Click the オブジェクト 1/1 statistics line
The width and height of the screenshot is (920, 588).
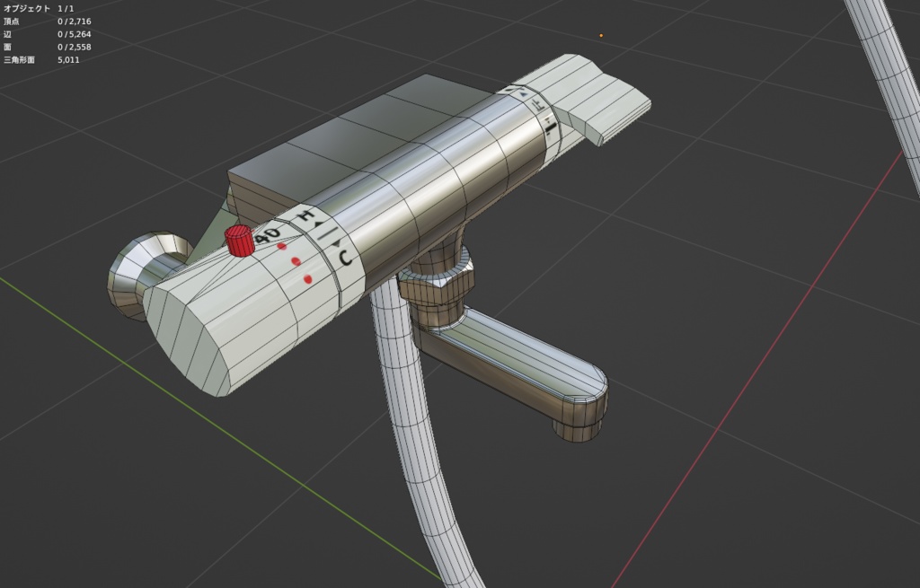click(38, 9)
